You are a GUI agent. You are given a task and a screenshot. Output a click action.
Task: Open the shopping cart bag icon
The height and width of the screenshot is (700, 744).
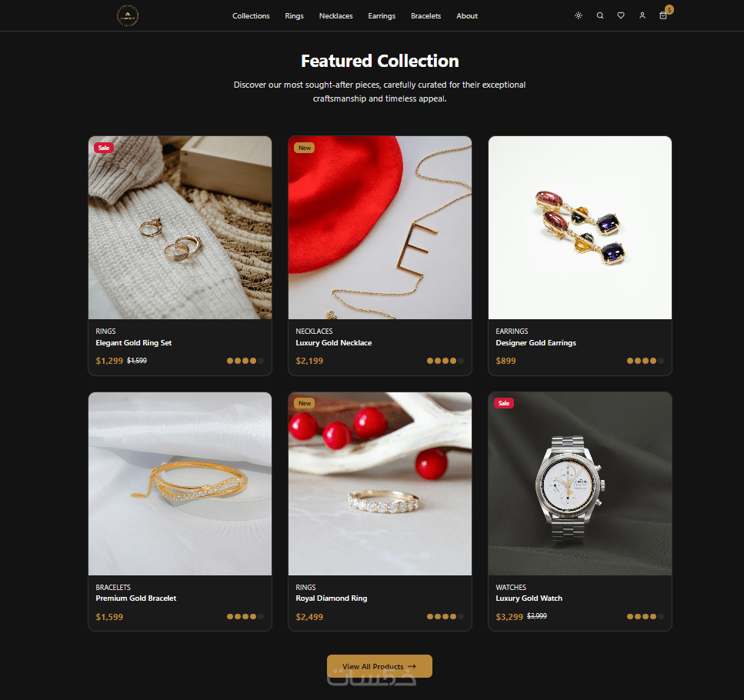pyautogui.click(x=663, y=15)
